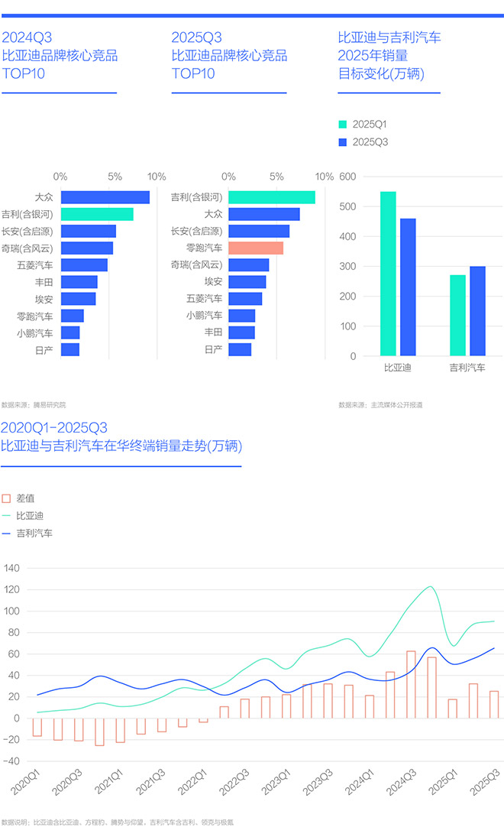Select the salmon 零跑汽车 bar in 2025Q3 chart

pyautogui.click(x=256, y=248)
